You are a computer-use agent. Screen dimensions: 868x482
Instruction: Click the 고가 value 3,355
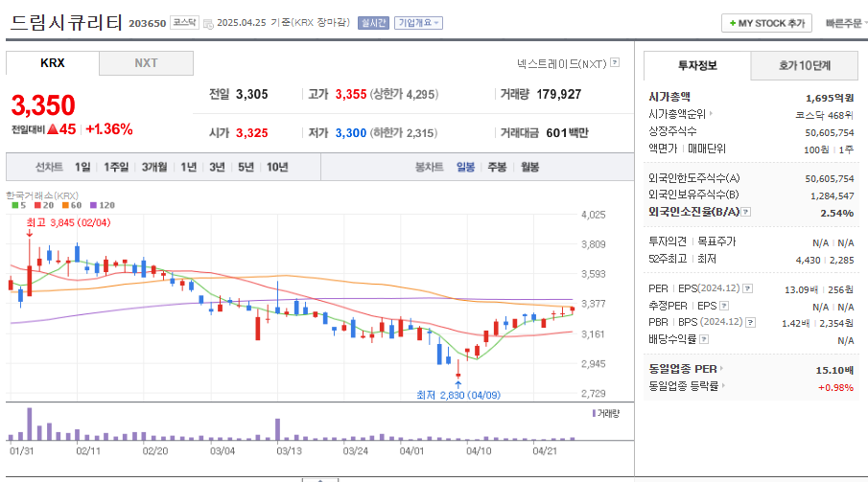click(x=351, y=94)
